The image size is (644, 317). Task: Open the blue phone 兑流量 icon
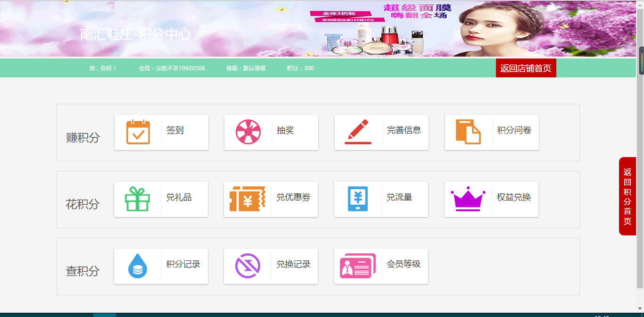[x=357, y=199]
